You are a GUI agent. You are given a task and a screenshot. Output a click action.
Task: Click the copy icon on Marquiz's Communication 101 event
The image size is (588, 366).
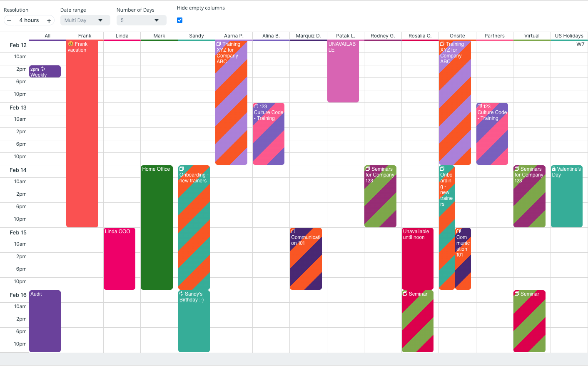[x=293, y=231]
